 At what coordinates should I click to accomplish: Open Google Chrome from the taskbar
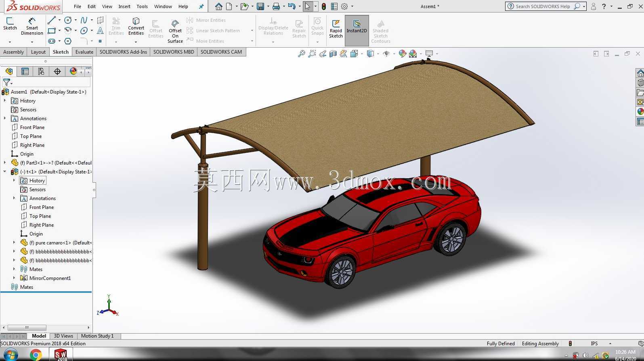coord(36,355)
